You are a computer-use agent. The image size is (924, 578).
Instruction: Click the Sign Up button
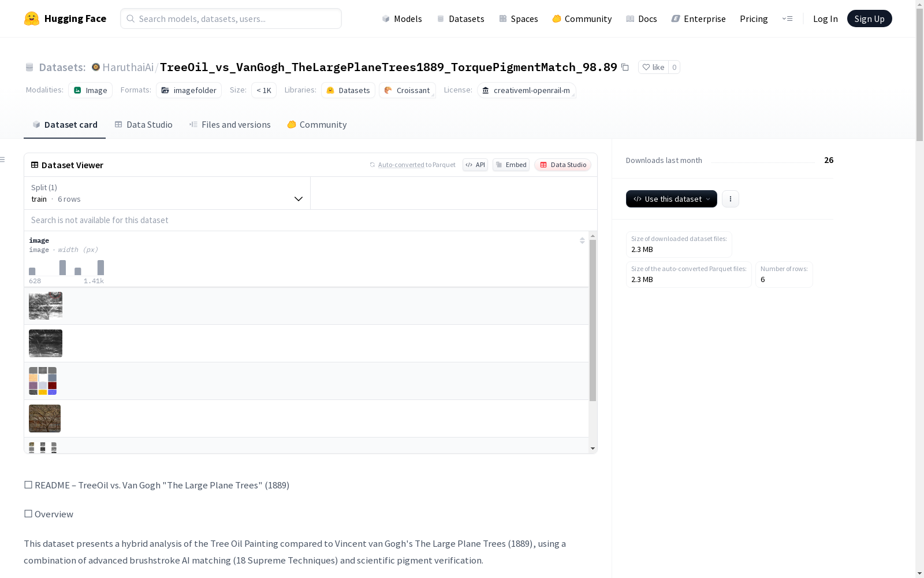(x=870, y=18)
